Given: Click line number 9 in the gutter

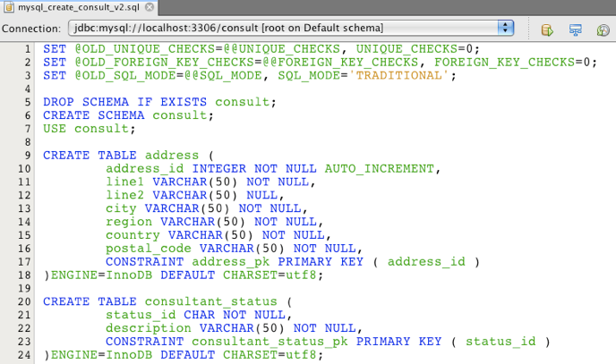Looking at the screenshot, I should (28, 155).
